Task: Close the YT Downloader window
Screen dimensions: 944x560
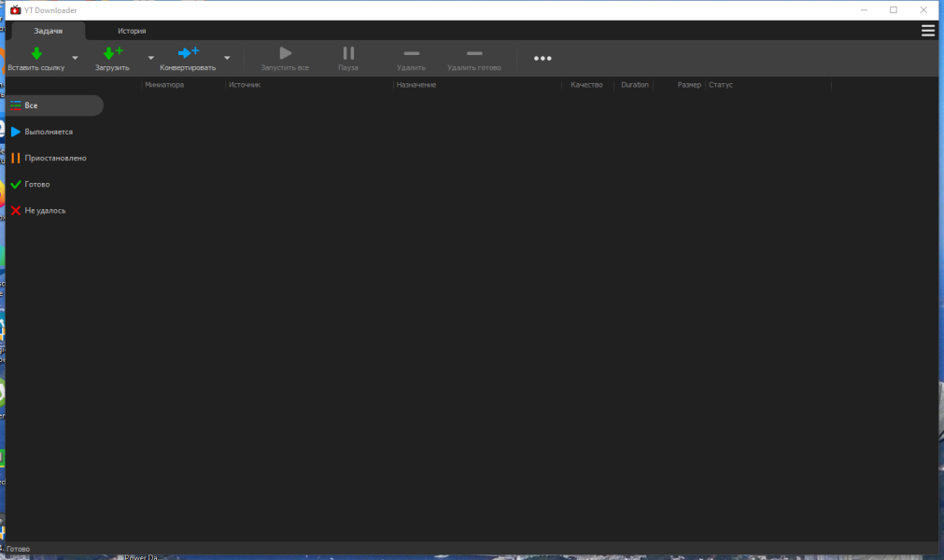Action: (x=923, y=9)
